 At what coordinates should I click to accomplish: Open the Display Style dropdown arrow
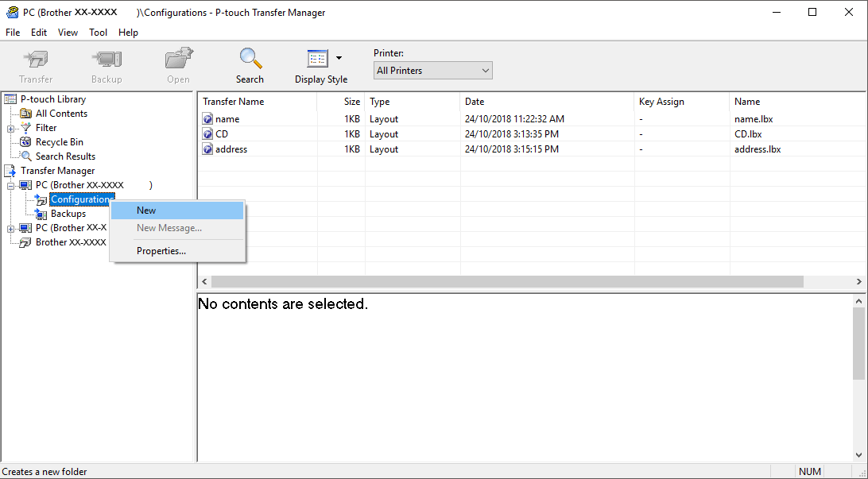pos(339,58)
